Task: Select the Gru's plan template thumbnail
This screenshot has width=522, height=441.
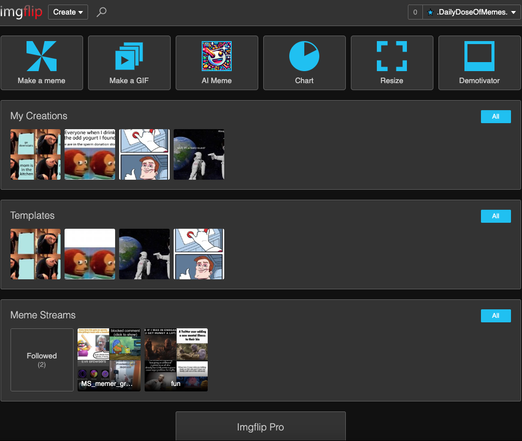Action: (x=35, y=254)
